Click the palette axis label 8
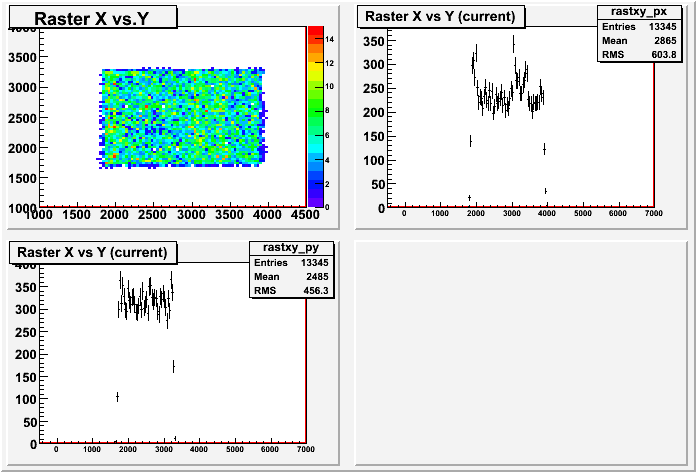 coord(328,111)
